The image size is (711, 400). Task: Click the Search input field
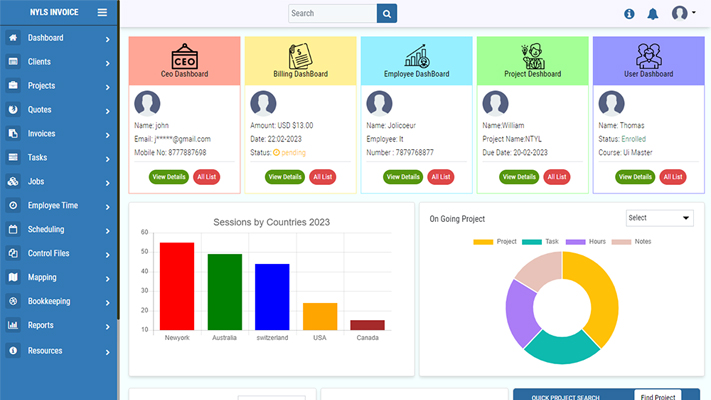pyautogui.click(x=333, y=14)
